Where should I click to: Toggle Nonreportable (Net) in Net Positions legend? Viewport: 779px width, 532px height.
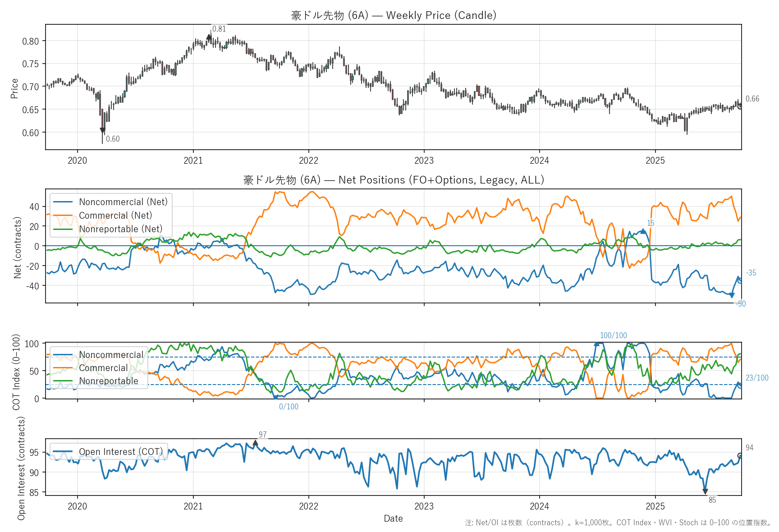click(x=120, y=229)
